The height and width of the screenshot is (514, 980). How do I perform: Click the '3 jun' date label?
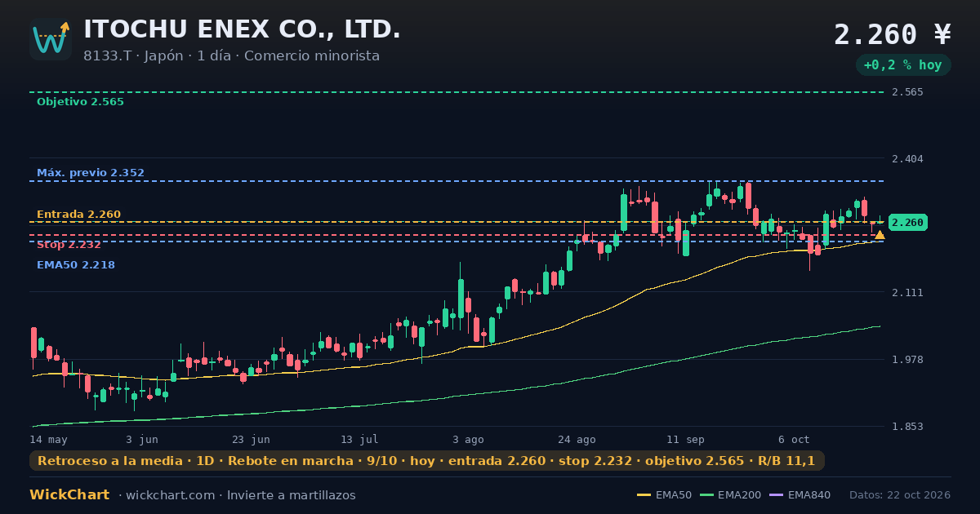click(x=142, y=439)
